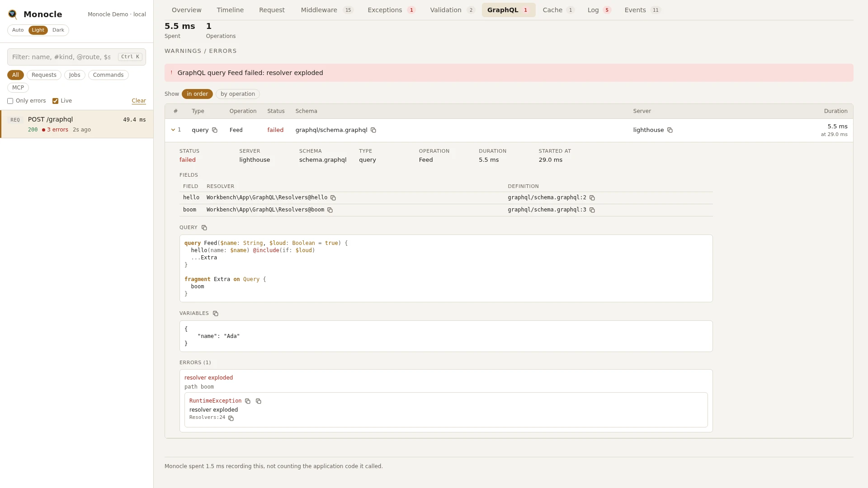Viewport: 868px width, 488px height.
Task: Click the RuntimeException exception name
Action: click(215, 401)
